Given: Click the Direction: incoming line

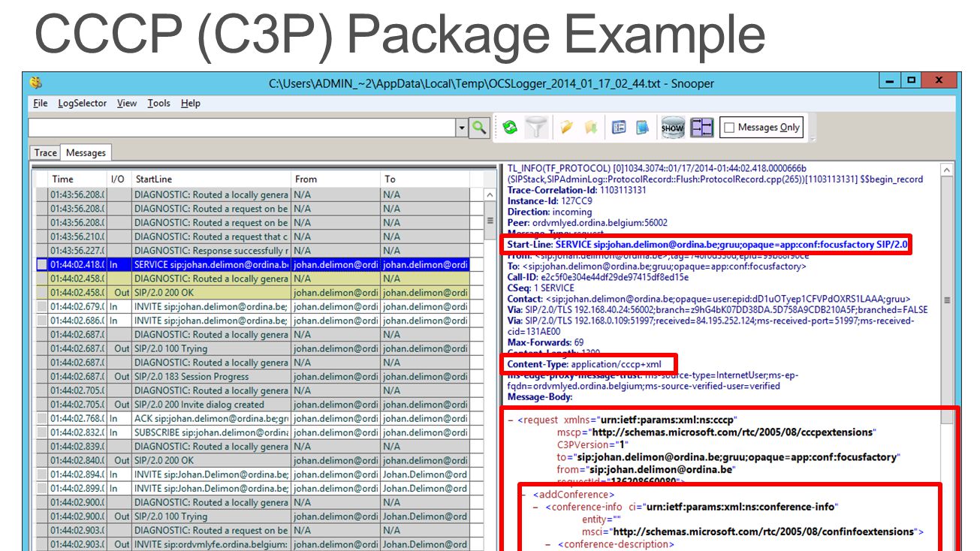Looking at the screenshot, I should coord(550,212).
